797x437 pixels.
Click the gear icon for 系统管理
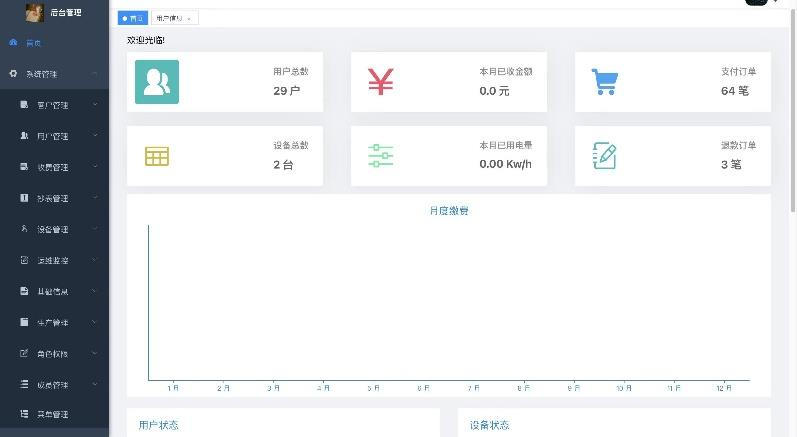(x=14, y=74)
